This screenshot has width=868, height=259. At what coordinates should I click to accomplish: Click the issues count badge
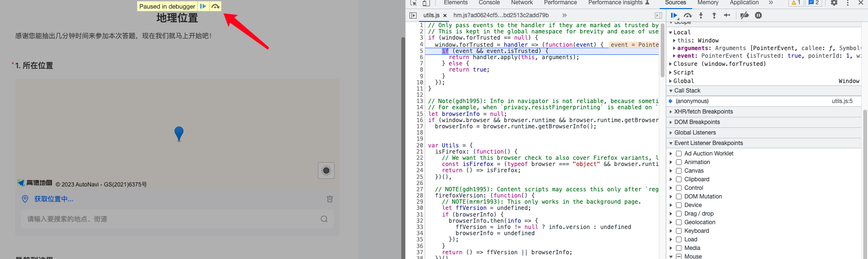coord(813,3)
